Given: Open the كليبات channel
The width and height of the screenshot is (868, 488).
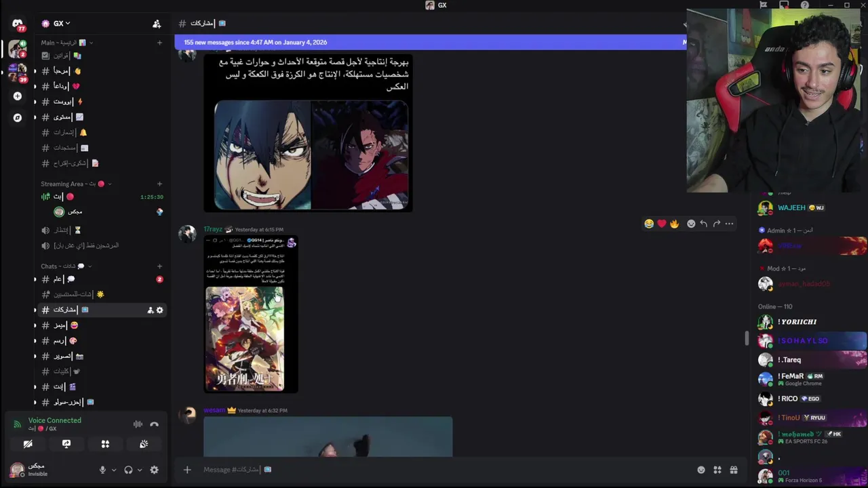Looking at the screenshot, I should 102,371.
